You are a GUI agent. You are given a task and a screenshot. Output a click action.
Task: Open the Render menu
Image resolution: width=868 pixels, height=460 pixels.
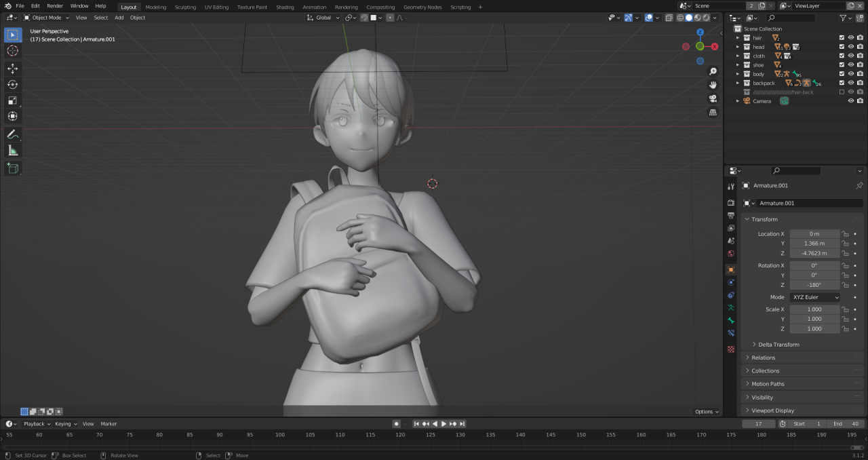[55, 6]
